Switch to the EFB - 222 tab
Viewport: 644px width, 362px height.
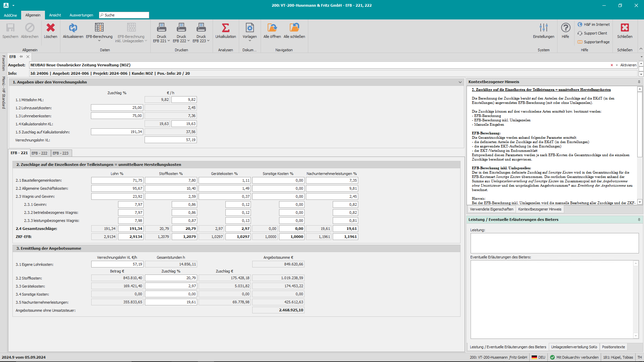click(x=40, y=153)
